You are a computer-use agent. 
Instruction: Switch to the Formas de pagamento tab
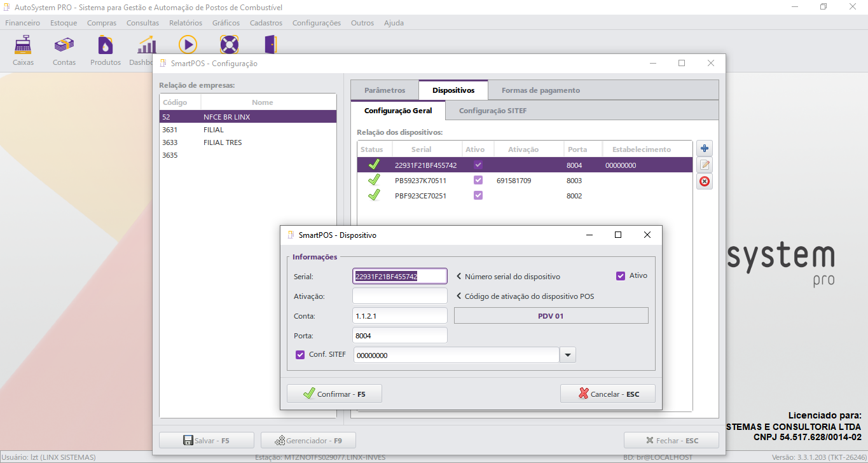(x=541, y=90)
